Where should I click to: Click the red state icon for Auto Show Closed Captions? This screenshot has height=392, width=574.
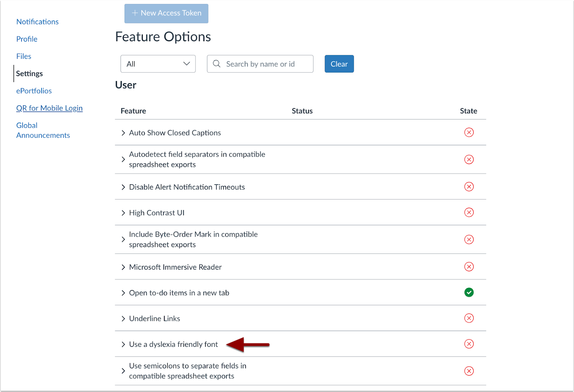click(469, 132)
